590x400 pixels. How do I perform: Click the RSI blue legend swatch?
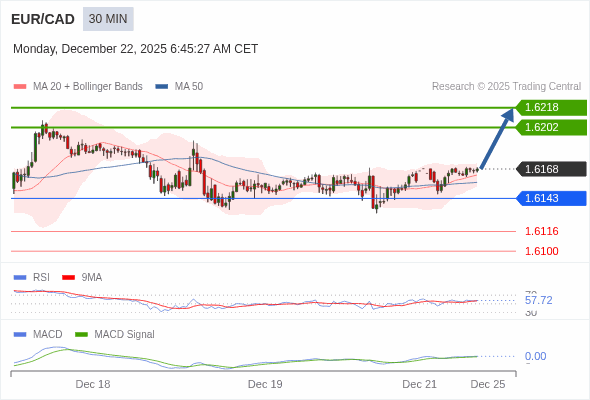point(20,278)
